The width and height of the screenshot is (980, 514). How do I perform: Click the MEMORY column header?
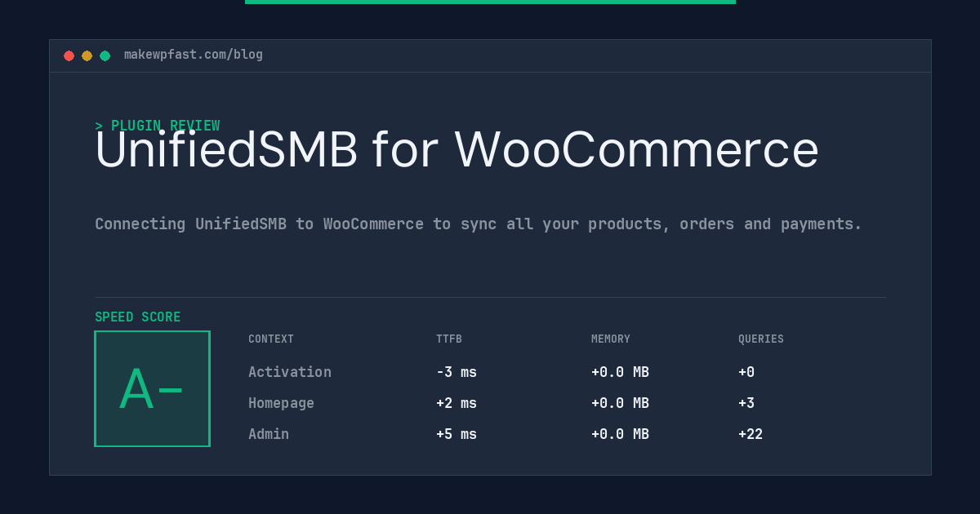pos(611,339)
